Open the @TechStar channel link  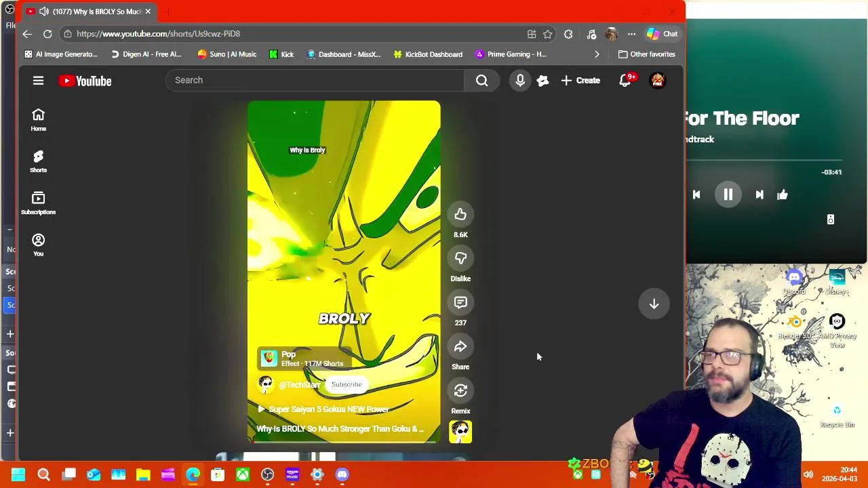[x=299, y=384]
